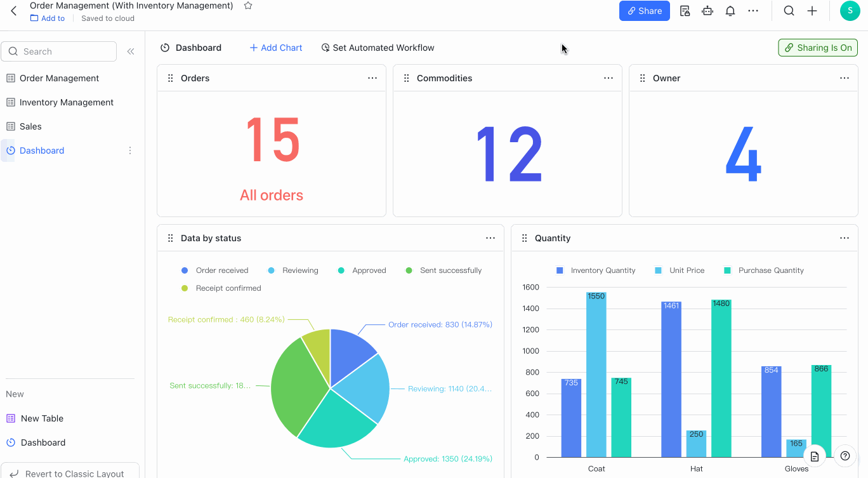Click the blue Share button
Screen dimensions: 868x478
click(x=644, y=11)
